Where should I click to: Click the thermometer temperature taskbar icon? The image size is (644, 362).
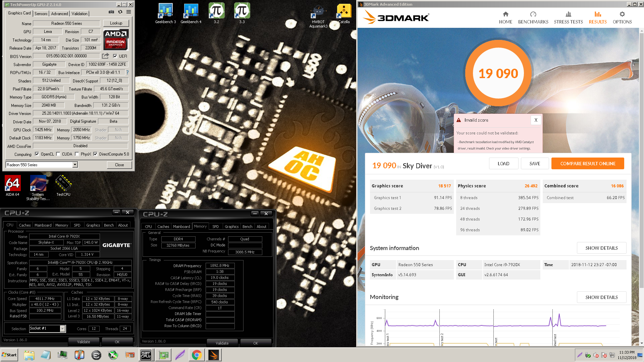point(79,355)
